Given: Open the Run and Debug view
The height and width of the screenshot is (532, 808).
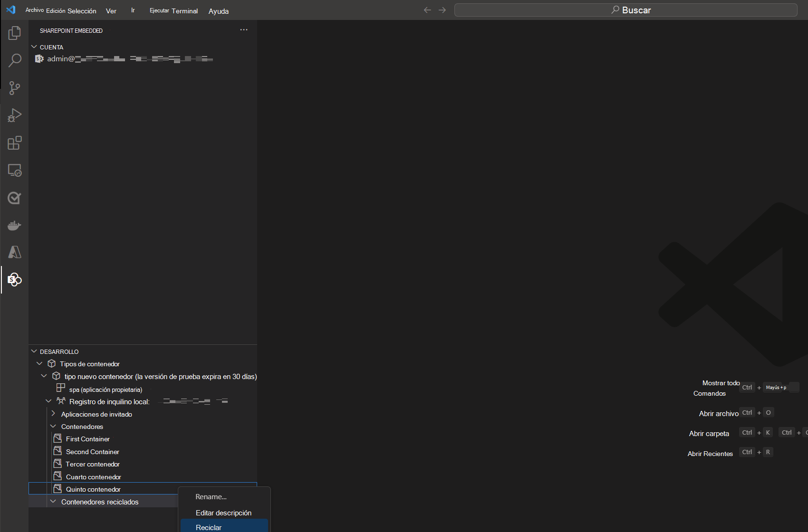Looking at the screenshot, I should coord(15,115).
